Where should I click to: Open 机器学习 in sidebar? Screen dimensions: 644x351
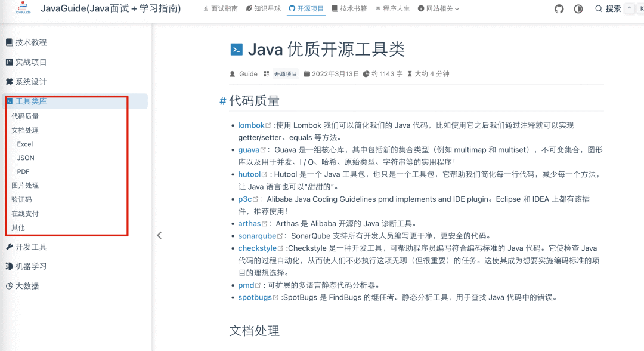[26, 266]
